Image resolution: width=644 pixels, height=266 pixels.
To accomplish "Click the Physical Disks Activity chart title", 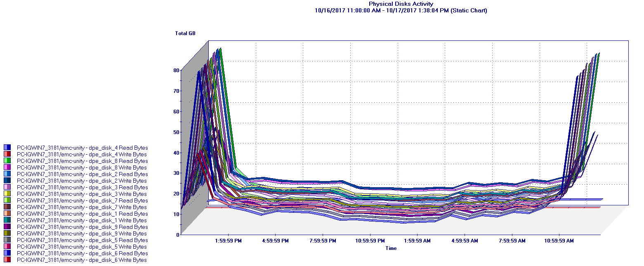I will [401, 4].
